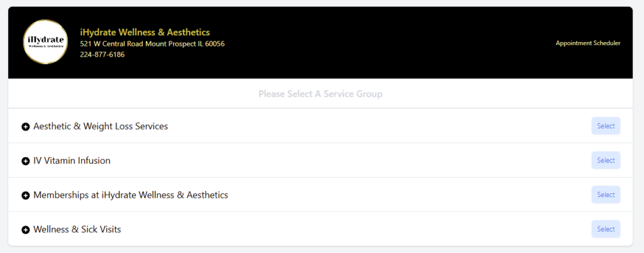This screenshot has height=253, width=644.
Task: Expand Aesthetic & Weight Loss Services plus icon
Action: pos(25,127)
